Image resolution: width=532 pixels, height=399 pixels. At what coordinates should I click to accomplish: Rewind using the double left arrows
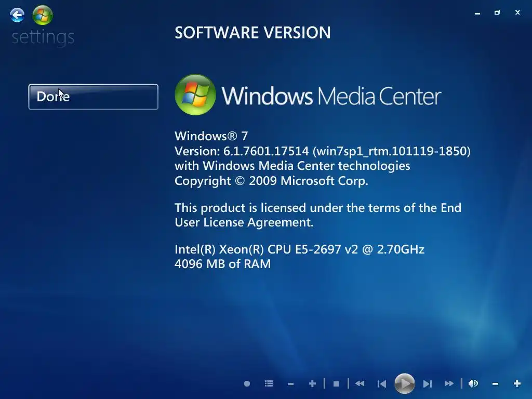pos(360,384)
